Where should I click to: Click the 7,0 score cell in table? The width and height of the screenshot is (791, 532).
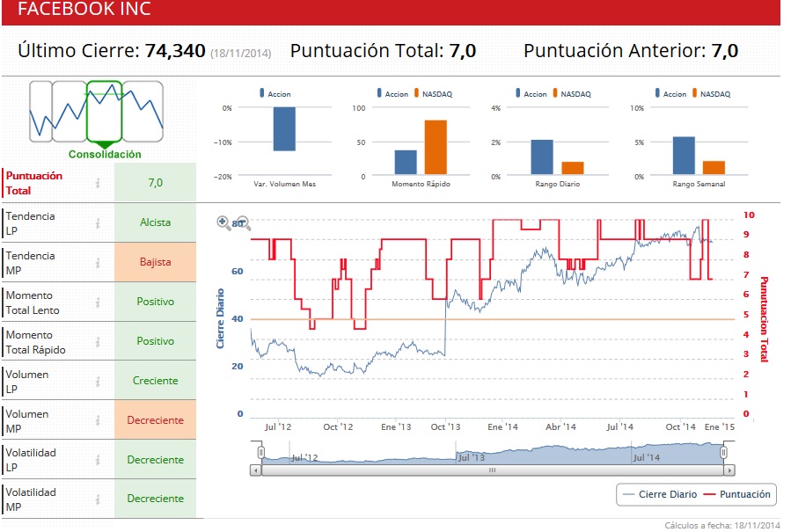tap(156, 183)
